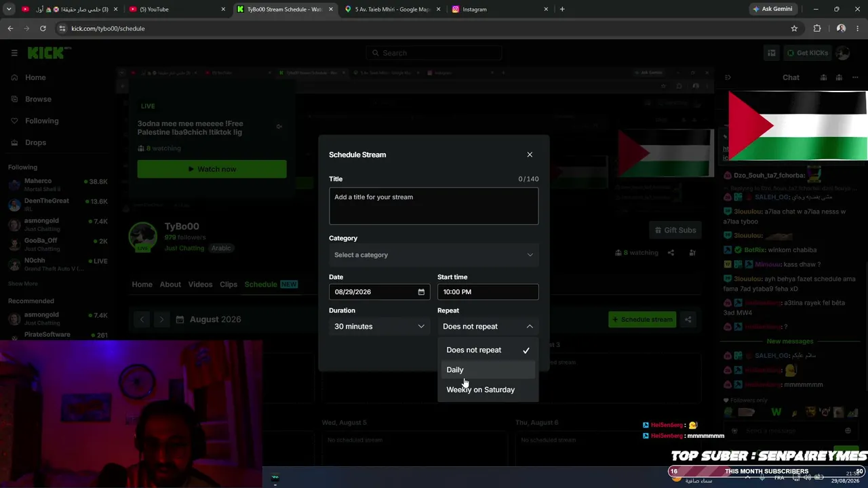Open the channel Clips tab
Viewport: 868px width, 488px height.
tap(229, 285)
